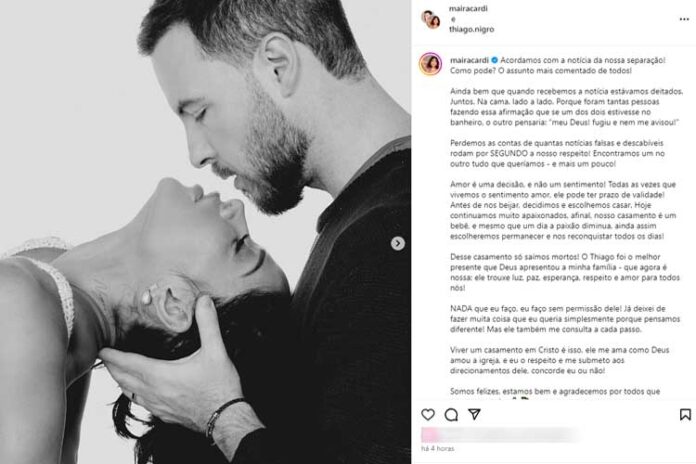The height and width of the screenshot is (464, 696).
Task: Open the thiago.nigro profile link
Action: pyautogui.click(x=471, y=29)
